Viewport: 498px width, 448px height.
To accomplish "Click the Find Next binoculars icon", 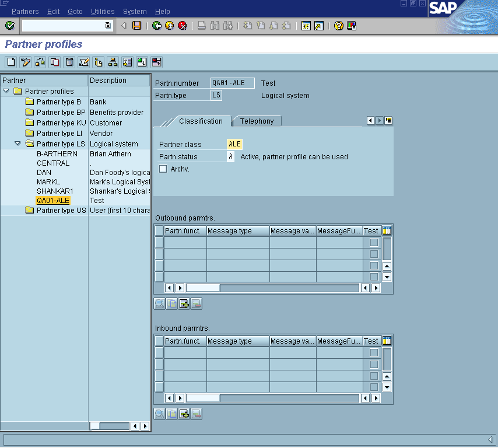I will tap(228, 26).
